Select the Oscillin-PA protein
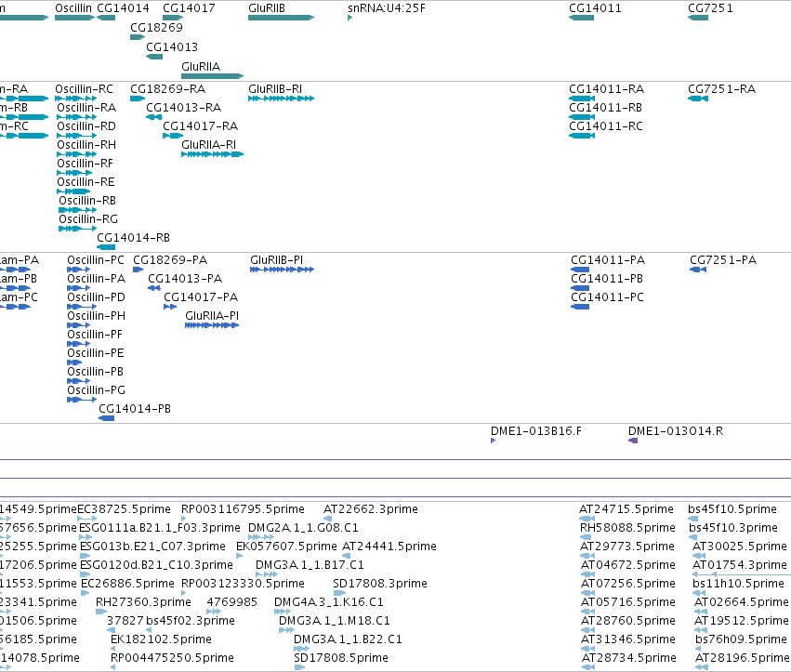This screenshot has height=672, width=791. pyautogui.click(x=97, y=279)
